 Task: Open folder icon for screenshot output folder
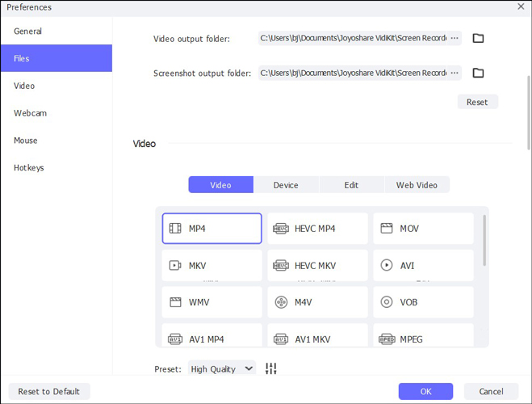click(478, 73)
